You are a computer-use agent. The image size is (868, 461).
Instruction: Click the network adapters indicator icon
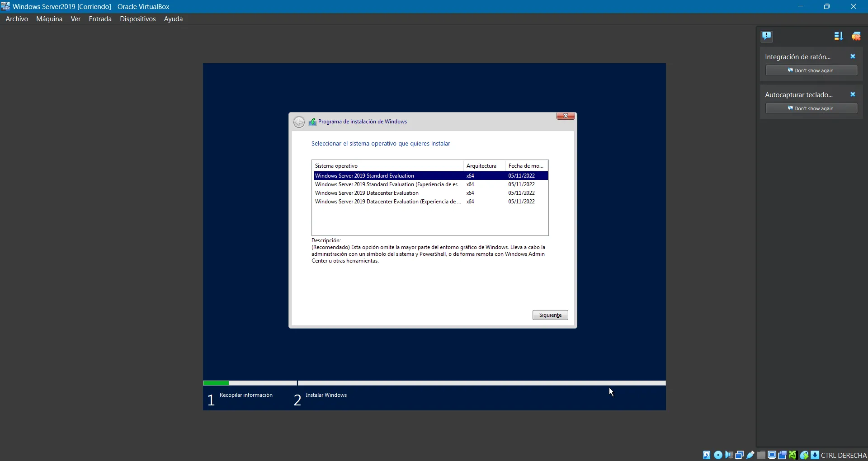[x=740, y=455]
